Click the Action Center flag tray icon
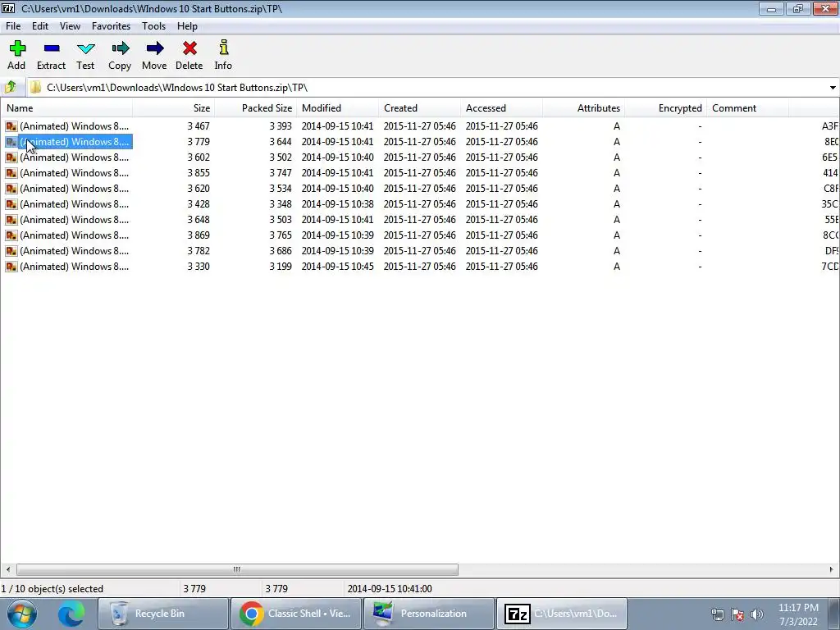Image resolution: width=840 pixels, height=630 pixels. [x=737, y=614]
